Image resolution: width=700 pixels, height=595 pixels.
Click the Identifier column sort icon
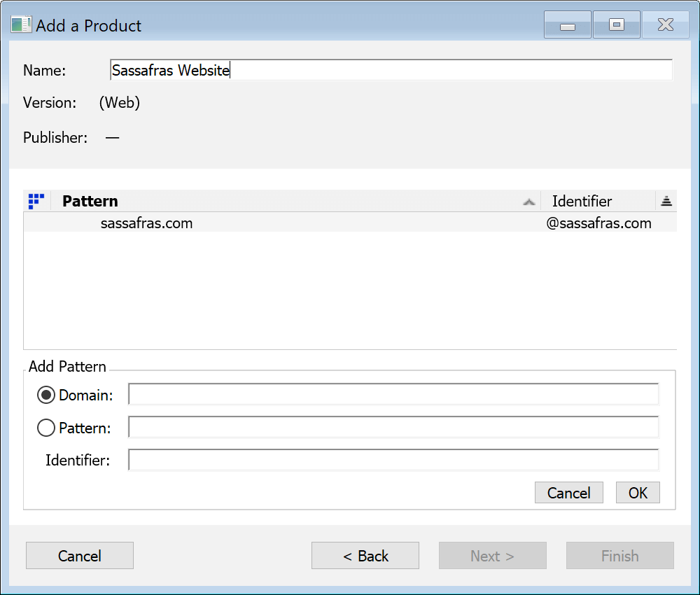[666, 201]
